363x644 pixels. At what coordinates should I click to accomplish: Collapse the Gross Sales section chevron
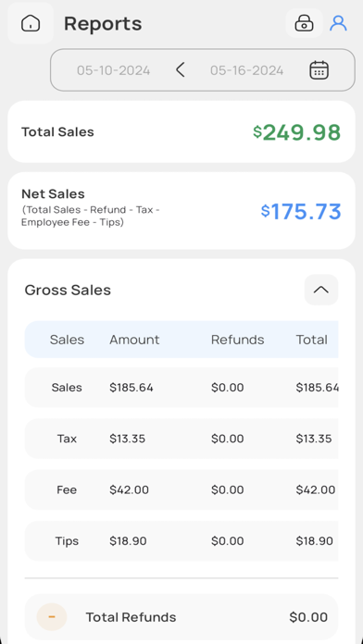coord(321,290)
